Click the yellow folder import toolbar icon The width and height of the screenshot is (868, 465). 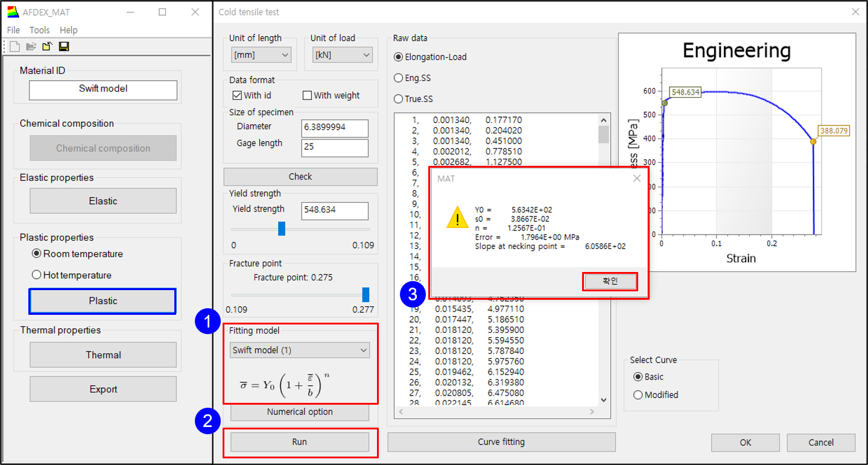coord(47,46)
